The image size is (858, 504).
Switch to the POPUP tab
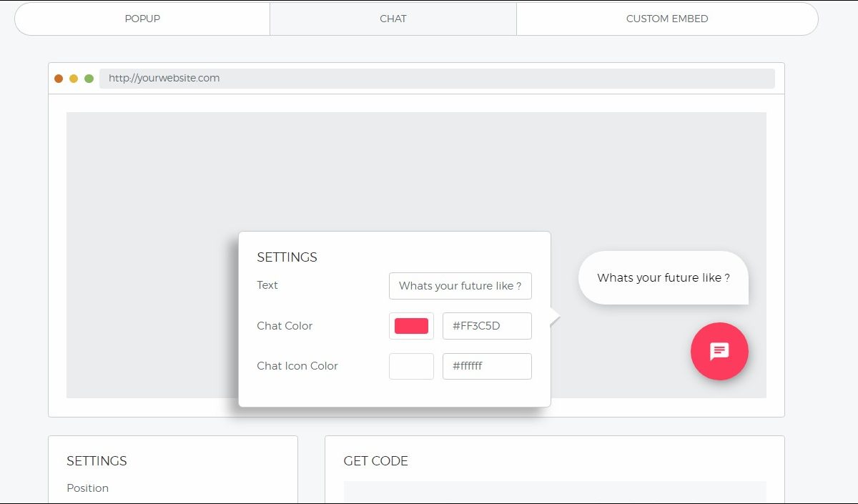point(142,19)
